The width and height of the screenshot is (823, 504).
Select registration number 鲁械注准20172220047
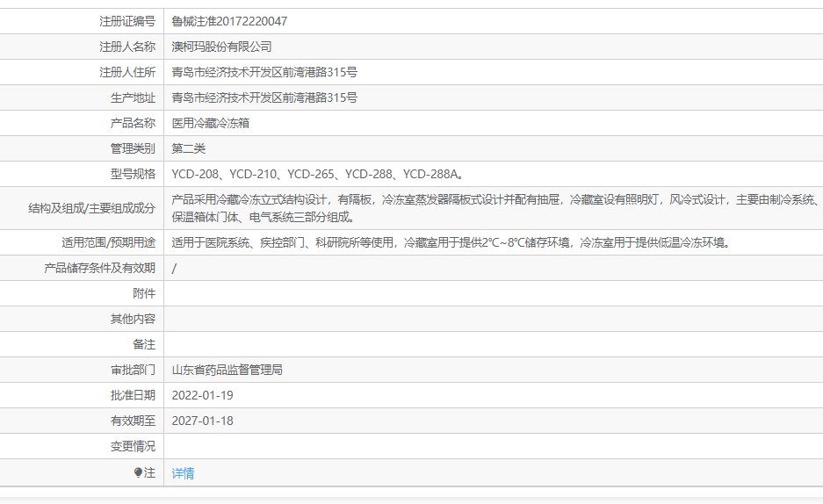(x=229, y=21)
